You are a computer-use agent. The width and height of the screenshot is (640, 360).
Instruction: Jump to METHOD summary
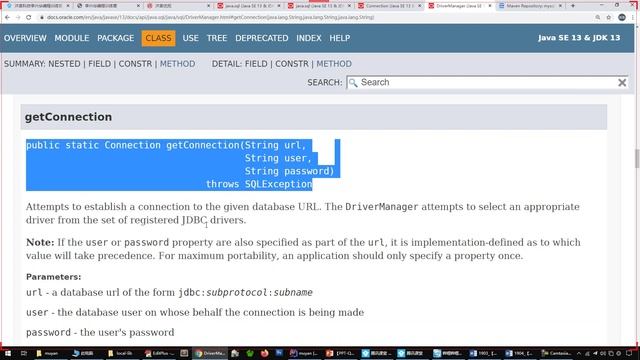click(178, 64)
